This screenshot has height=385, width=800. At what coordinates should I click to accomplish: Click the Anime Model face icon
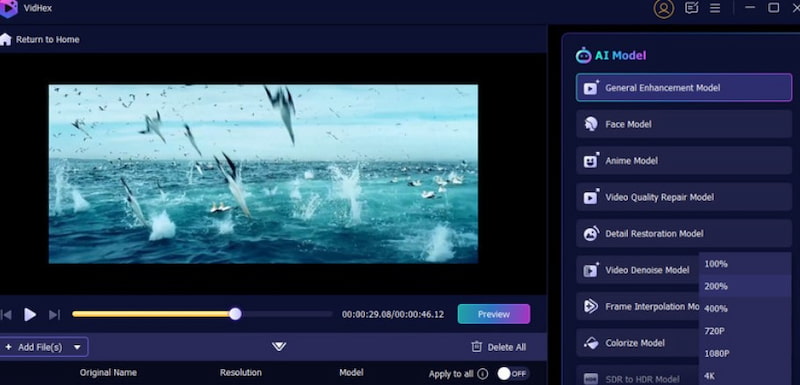pyautogui.click(x=591, y=161)
